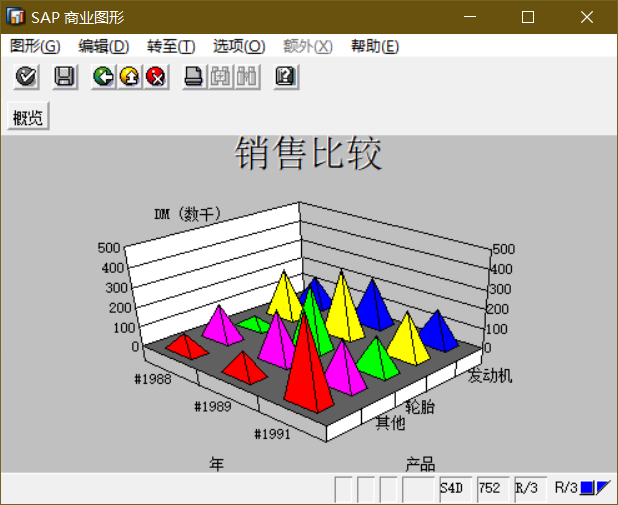The width and height of the screenshot is (618, 505).
Task: Click the 产品 axis title
Action: click(421, 464)
